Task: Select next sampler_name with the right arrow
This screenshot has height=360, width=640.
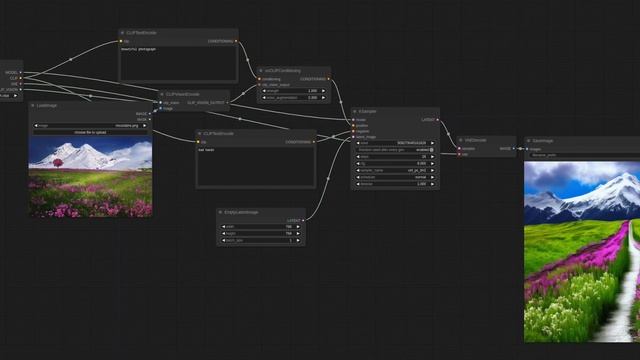Action: point(432,170)
